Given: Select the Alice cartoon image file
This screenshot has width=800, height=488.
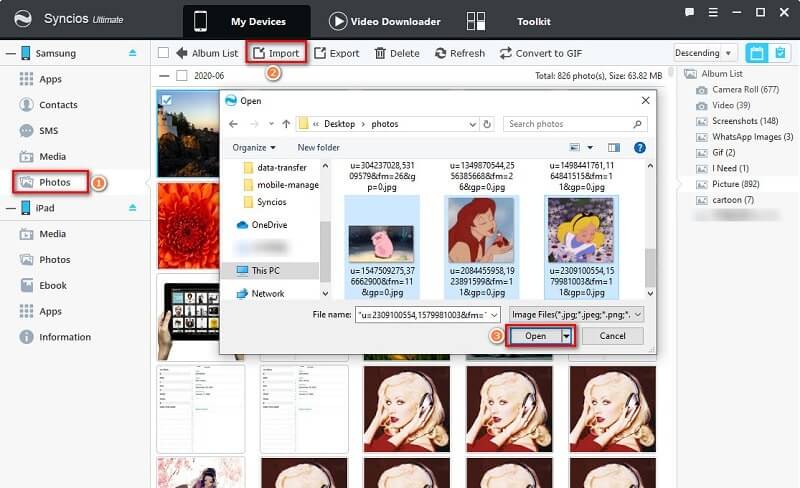Looking at the screenshot, I should point(582,247).
